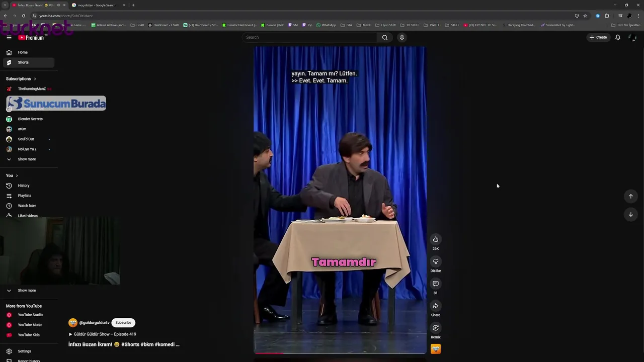Viewport: 644px width, 362px height.
Task: Share this short using the Share icon
Action: (x=436, y=306)
